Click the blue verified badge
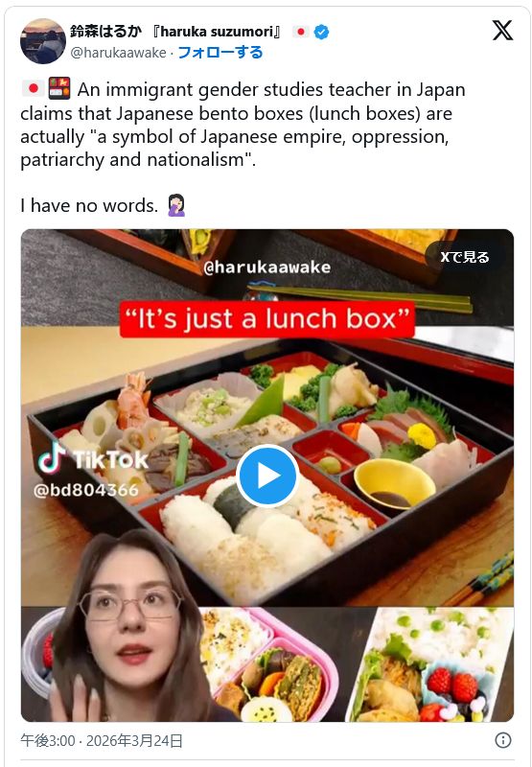This screenshot has height=767, width=532. pyautogui.click(x=321, y=33)
